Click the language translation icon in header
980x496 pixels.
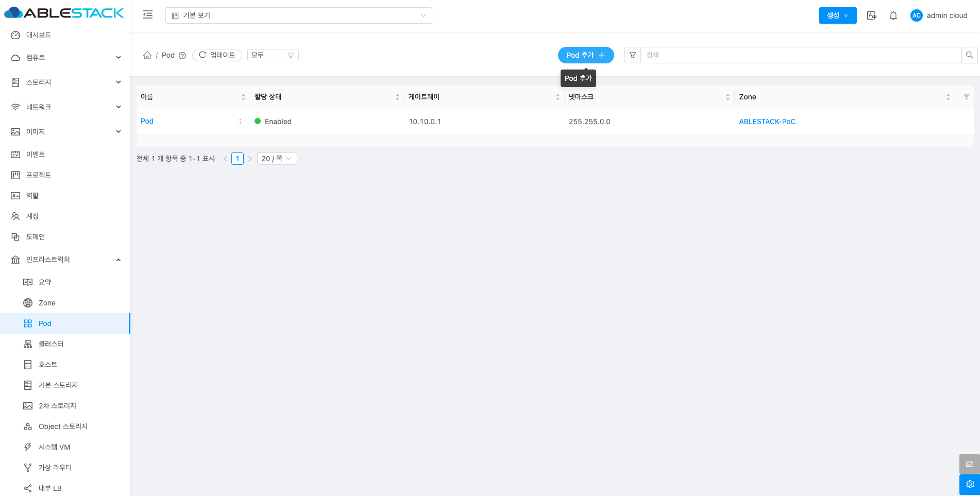click(872, 15)
